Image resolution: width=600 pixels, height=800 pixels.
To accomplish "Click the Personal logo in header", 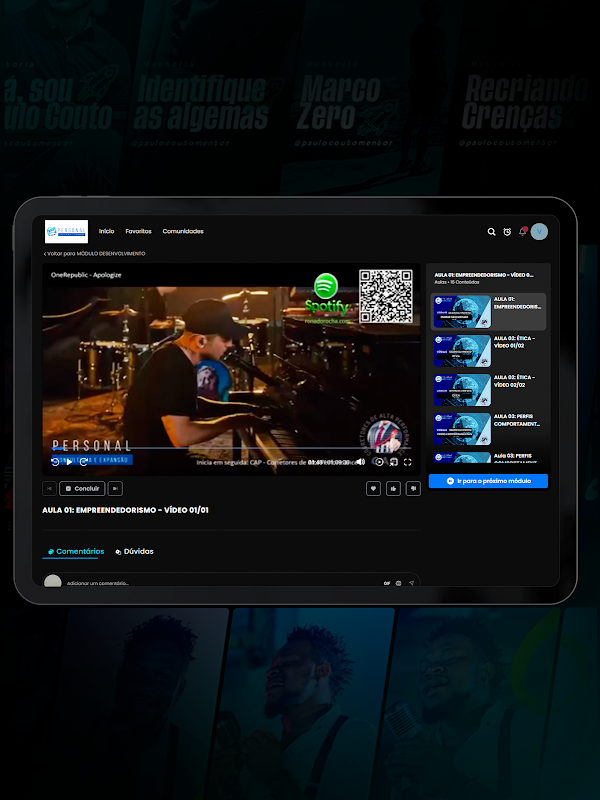I will click(66, 232).
